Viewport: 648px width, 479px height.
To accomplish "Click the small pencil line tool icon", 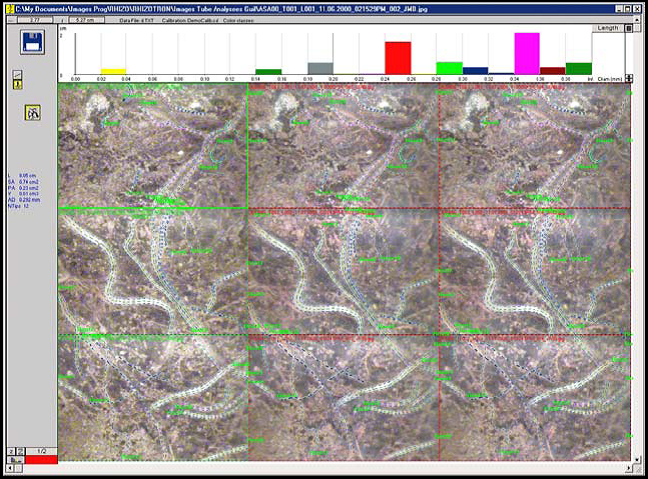I will click(x=17, y=75).
